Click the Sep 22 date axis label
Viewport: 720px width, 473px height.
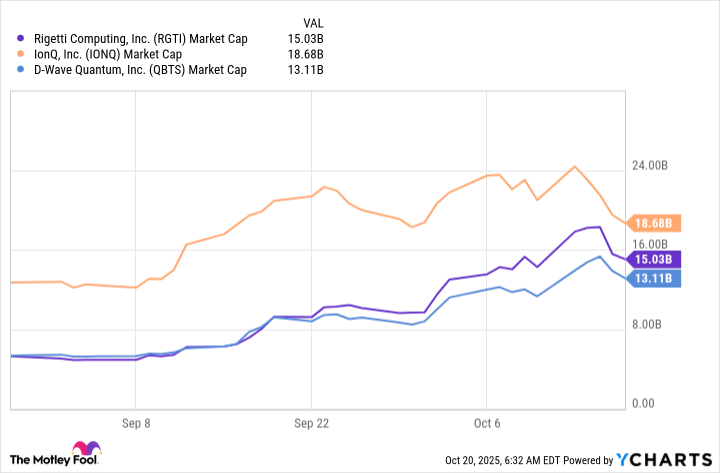tap(311, 424)
